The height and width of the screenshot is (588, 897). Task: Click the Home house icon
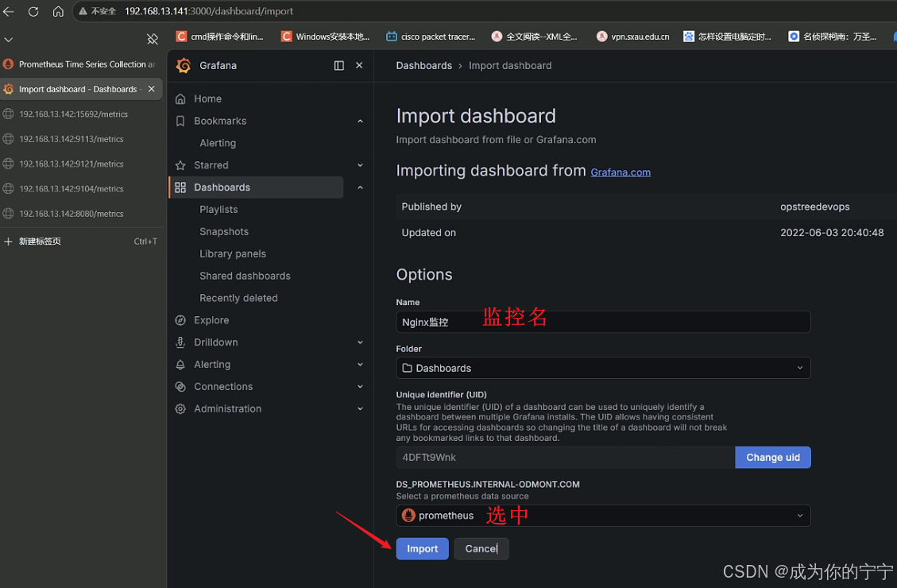pos(180,99)
